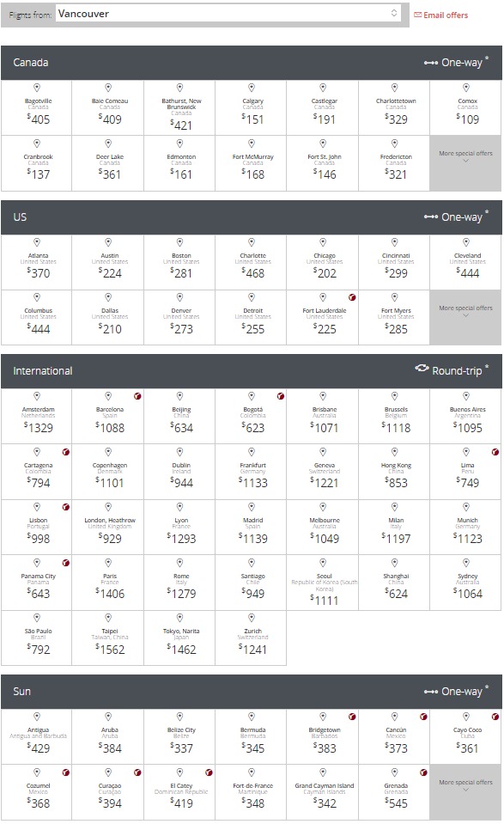Image resolution: width=504 pixels, height=824 pixels.
Task: Click the Email offers envelope icon
Action: coord(418,15)
